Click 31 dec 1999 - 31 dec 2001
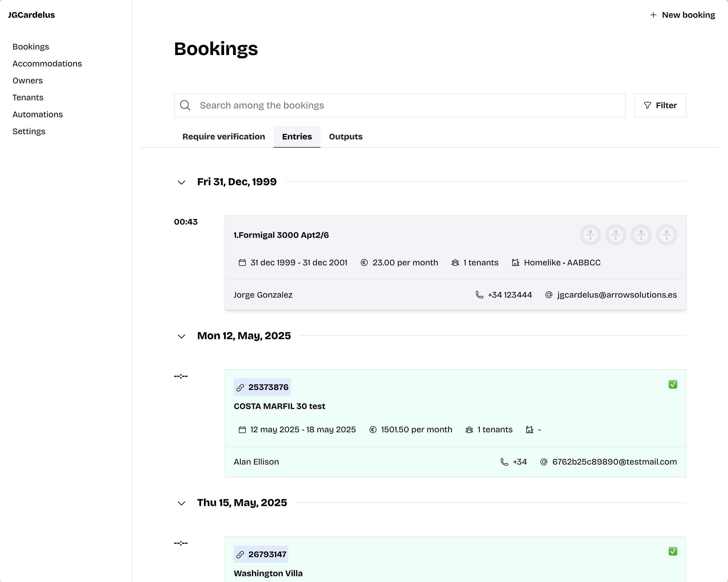This screenshot has height=582, width=728. 299,263
